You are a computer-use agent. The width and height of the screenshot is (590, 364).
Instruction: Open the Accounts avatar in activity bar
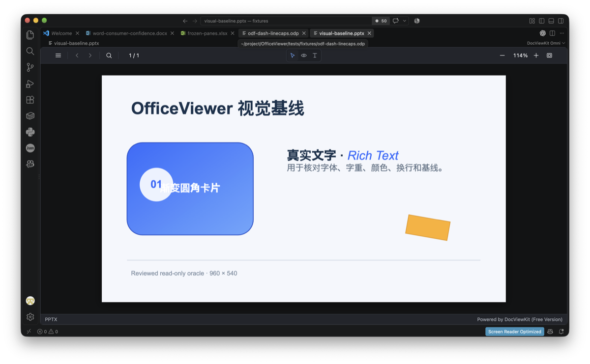30,301
